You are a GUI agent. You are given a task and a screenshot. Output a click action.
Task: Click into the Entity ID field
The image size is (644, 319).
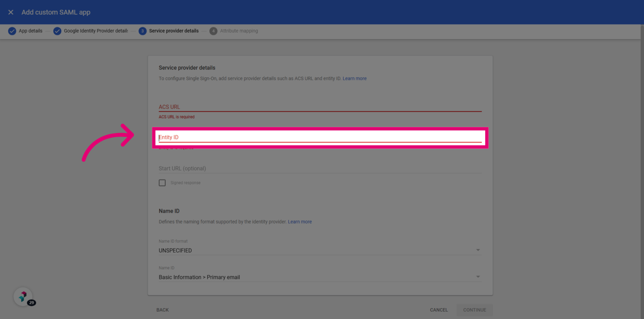[320, 137]
